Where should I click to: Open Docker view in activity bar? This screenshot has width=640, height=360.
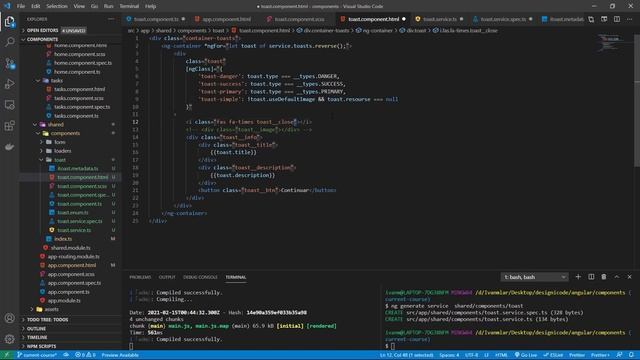[x=9, y=147]
